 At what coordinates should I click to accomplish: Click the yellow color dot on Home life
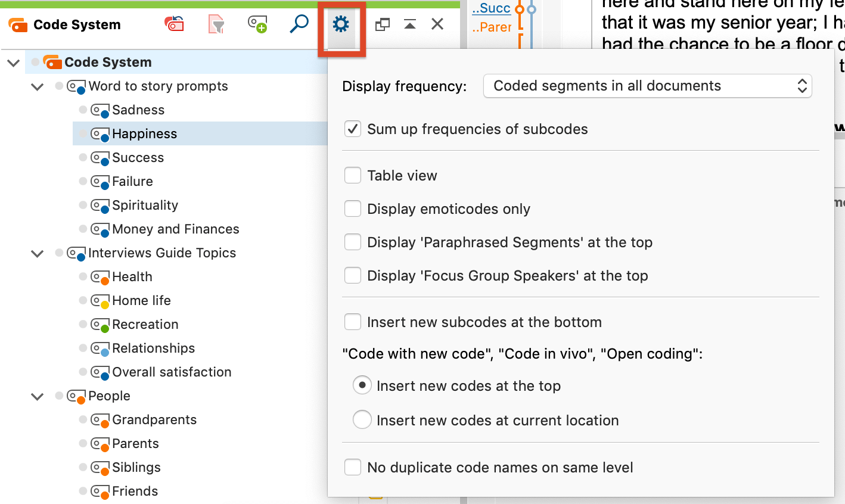point(104,304)
